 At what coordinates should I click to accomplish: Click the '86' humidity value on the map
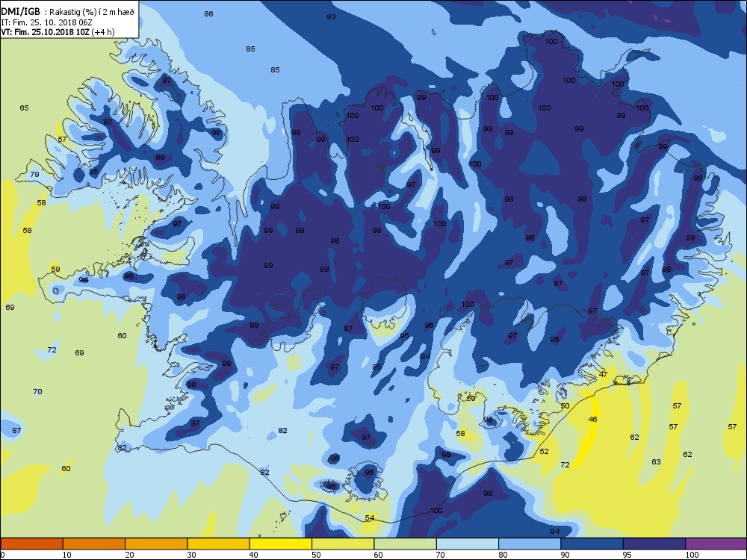tap(208, 13)
